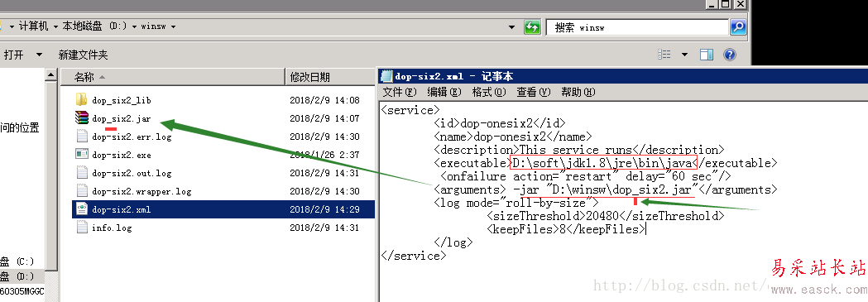Viewport: 868px width, 302px height.
Task: Click file name dop-six2.xml
Action: (x=122, y=209)
